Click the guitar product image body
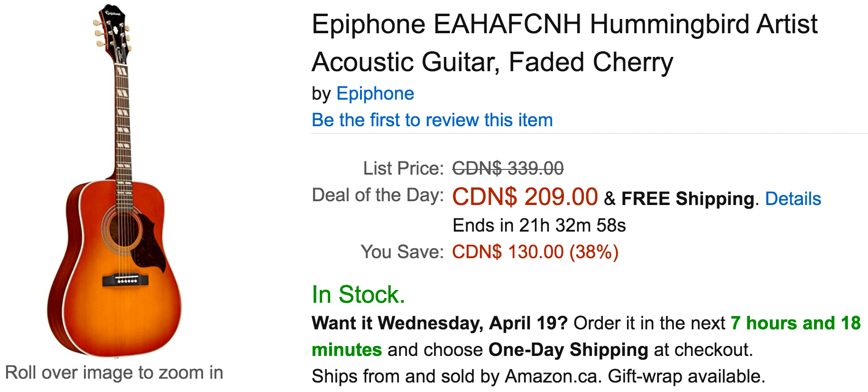 click(114, 271)
